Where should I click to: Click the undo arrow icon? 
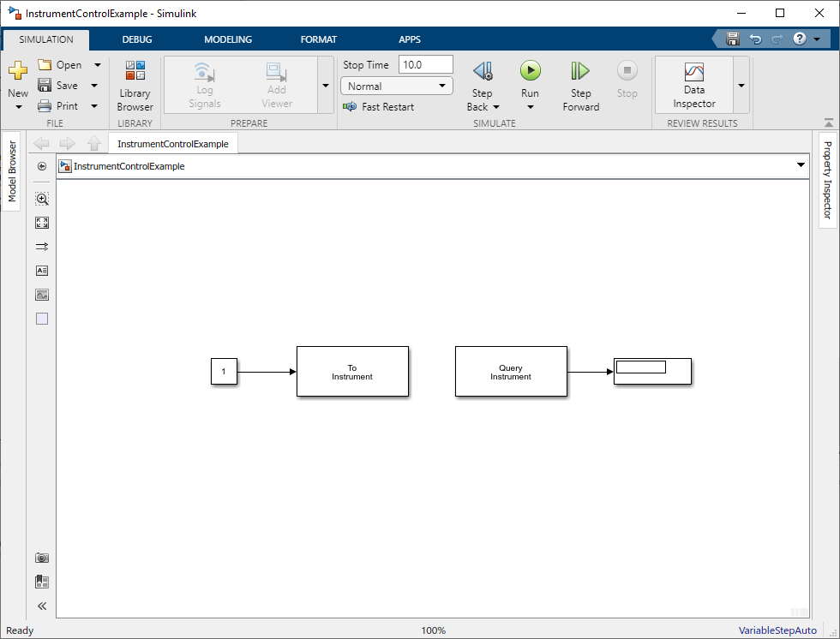coord(755,39)
